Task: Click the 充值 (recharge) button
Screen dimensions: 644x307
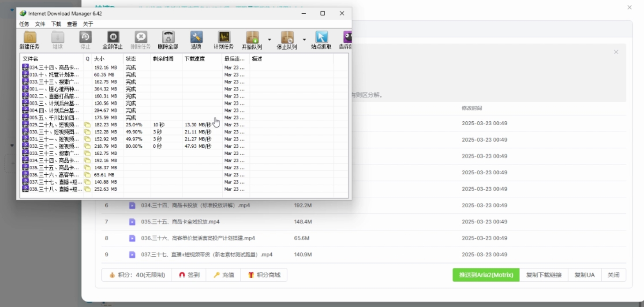Action: [224, 275]
